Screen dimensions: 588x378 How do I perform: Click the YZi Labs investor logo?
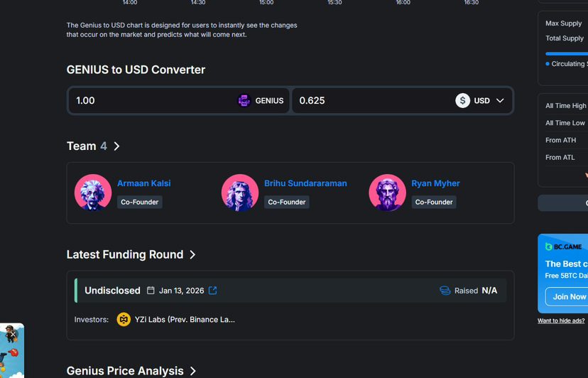pyautogui.click(x=124, y=320)
